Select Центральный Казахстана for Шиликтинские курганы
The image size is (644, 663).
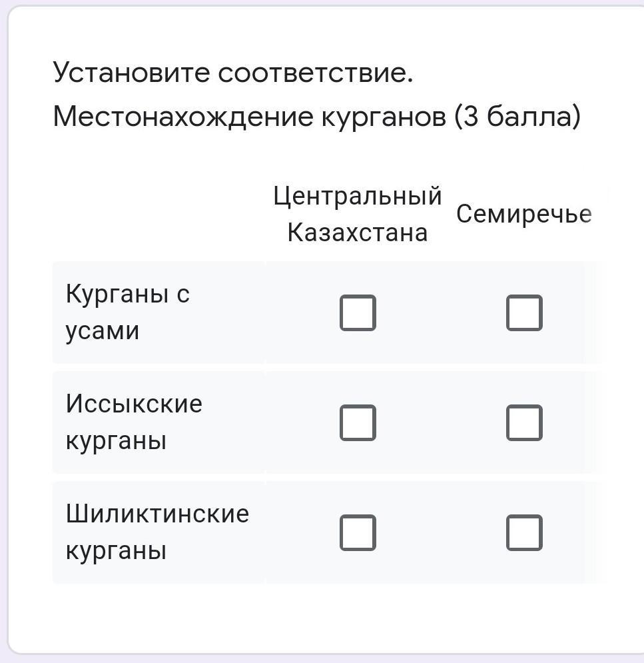coord(358,532)
